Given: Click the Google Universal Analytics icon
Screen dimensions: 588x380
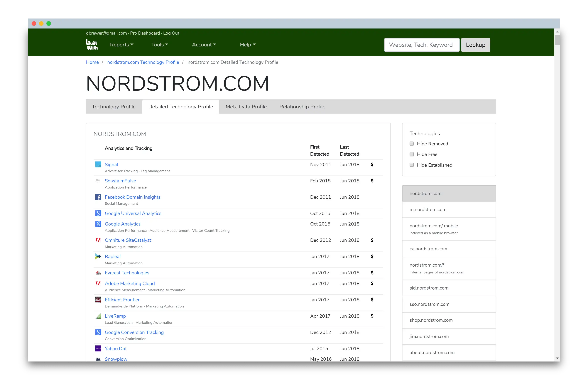Looking at the screenshot, I should pos(98,213).
